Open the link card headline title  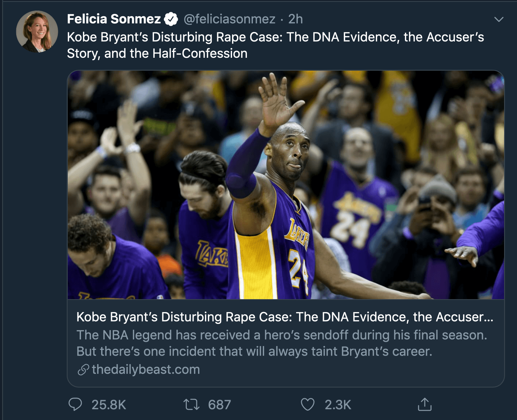(284, 317)
